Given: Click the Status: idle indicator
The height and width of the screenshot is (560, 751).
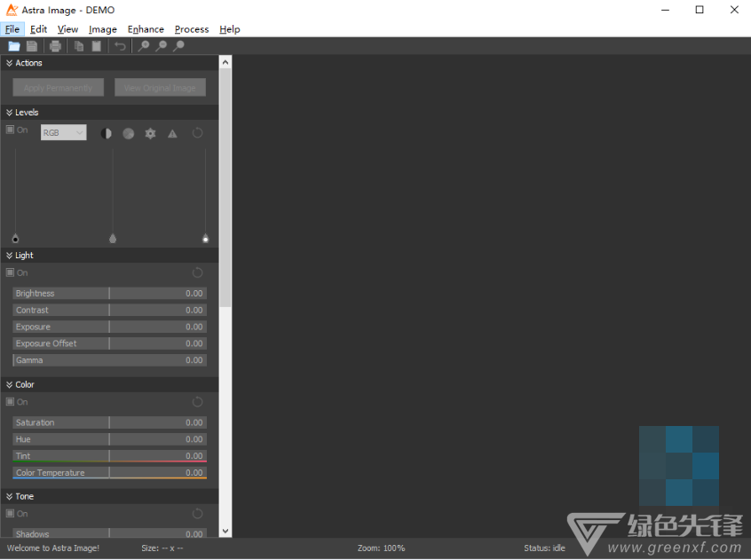Looking at the screenshot, I should [544, 548].
